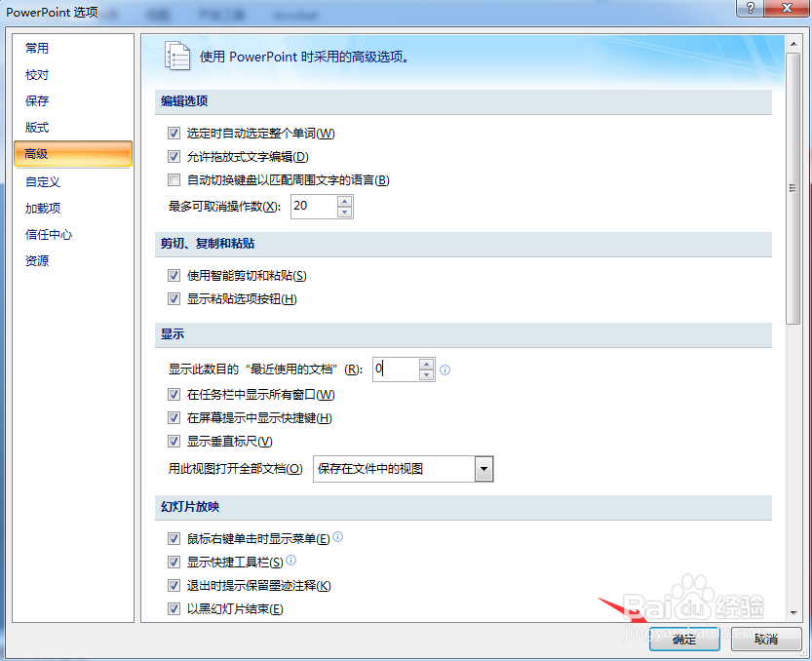
Task: Close the PowerPoint 选项 dialog
Action: [x=787, y=8]
